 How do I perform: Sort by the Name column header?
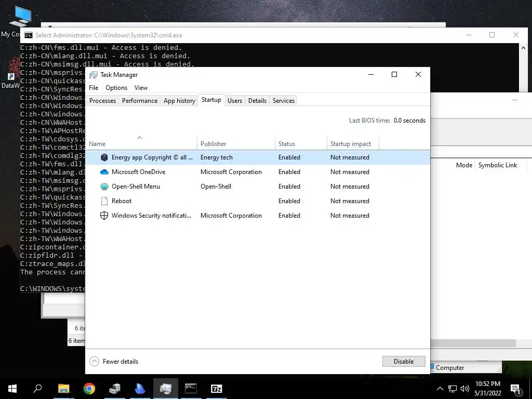point(141,144)
